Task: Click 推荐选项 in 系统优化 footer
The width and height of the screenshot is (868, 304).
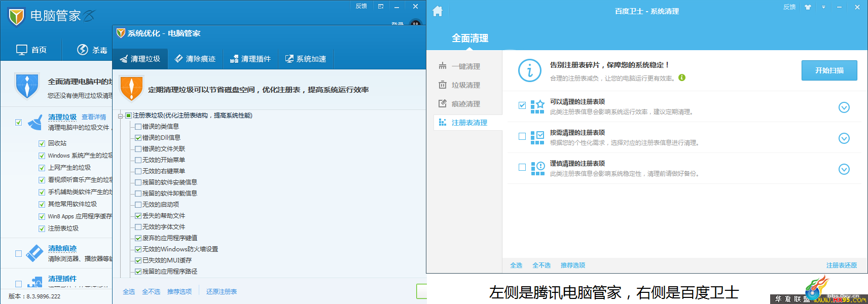Action: click(179, 292)
